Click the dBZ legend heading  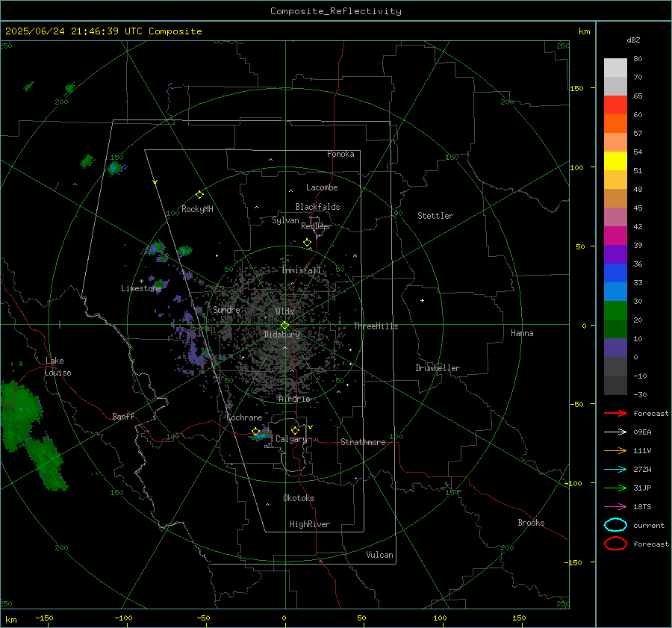tap(633, 40)
